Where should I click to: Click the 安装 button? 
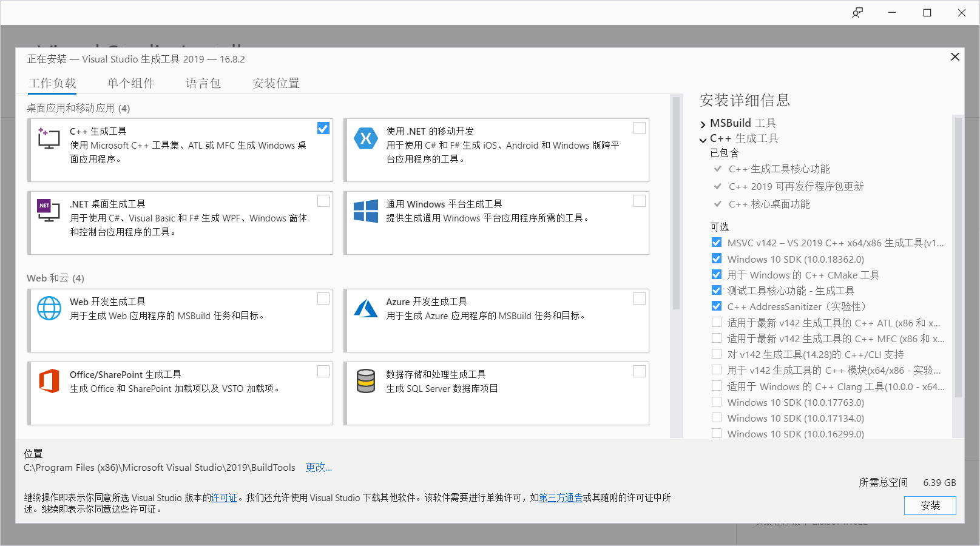pyautogui.click(x=930, y=505)
